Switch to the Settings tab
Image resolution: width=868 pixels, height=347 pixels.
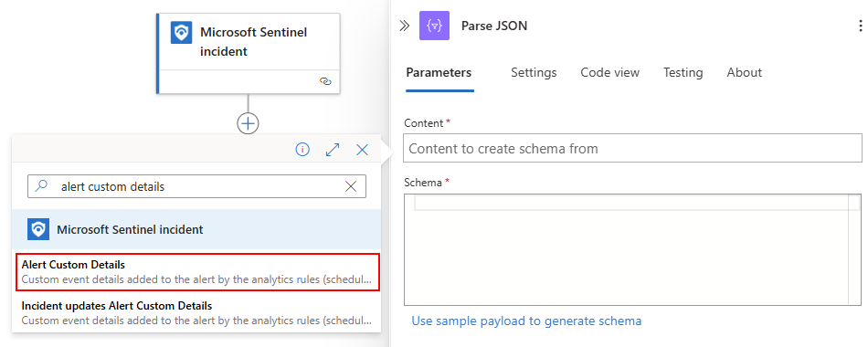pos(534,72)
